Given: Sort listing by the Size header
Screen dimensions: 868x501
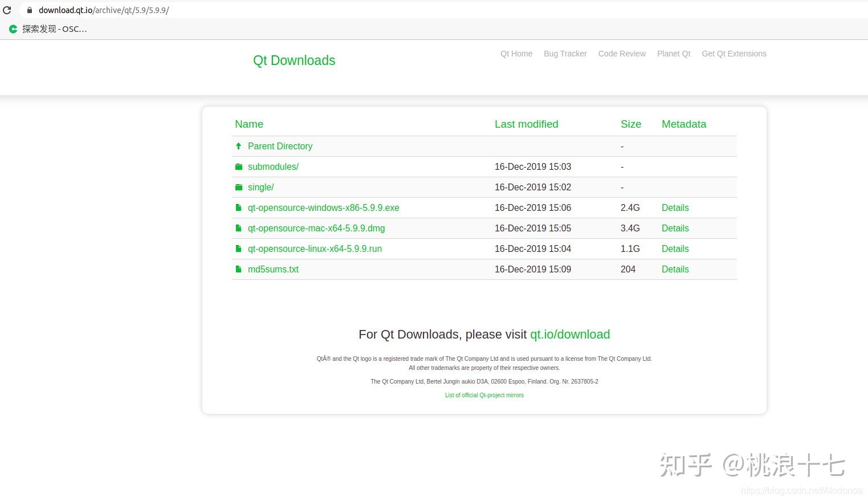Looking at the screenshot, I should (x=631, y=124).
